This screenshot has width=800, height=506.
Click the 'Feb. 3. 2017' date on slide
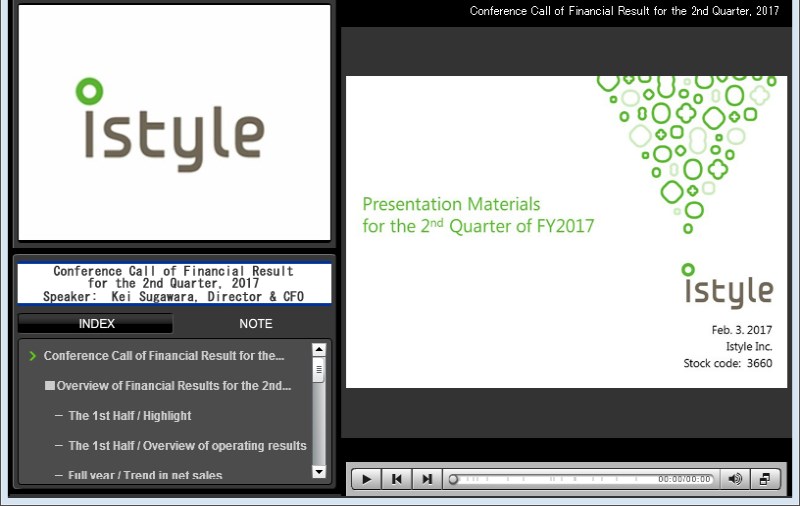click(x=742, y=330)
